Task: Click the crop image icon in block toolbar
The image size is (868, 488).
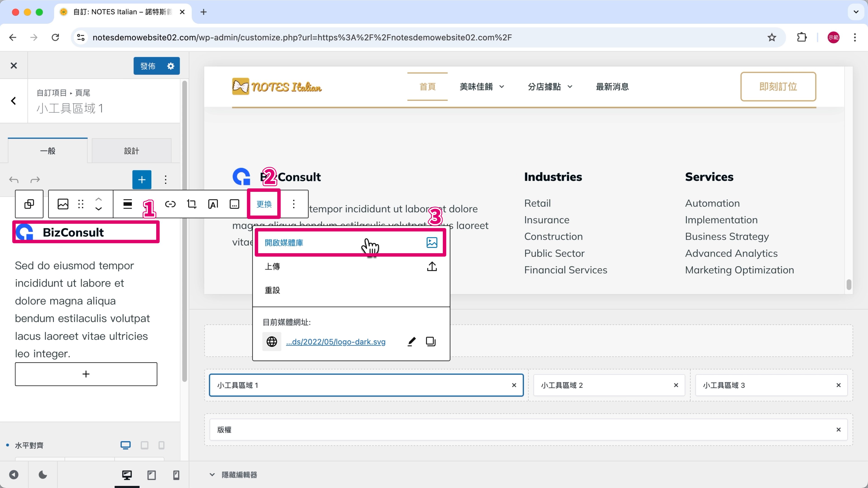Action: click(191, 204)
